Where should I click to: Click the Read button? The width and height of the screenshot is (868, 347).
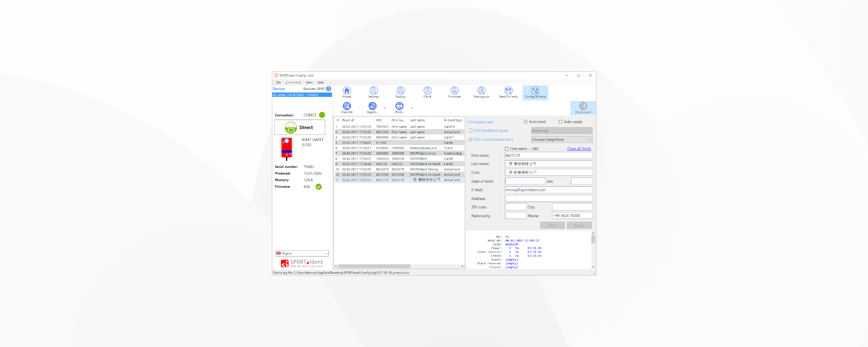(x=552, y=225)
